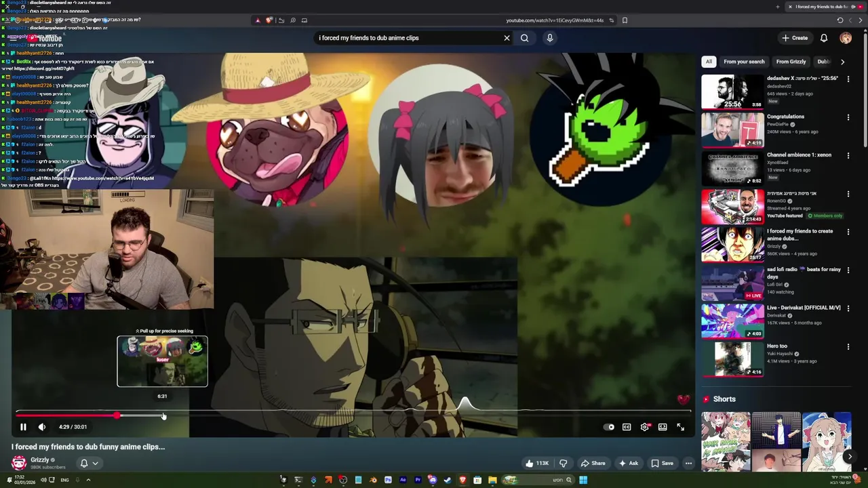Expand the system tray hidden icons chevron
Image resolution: width=868 pixels, height=488 pixels.
[88, 480]
